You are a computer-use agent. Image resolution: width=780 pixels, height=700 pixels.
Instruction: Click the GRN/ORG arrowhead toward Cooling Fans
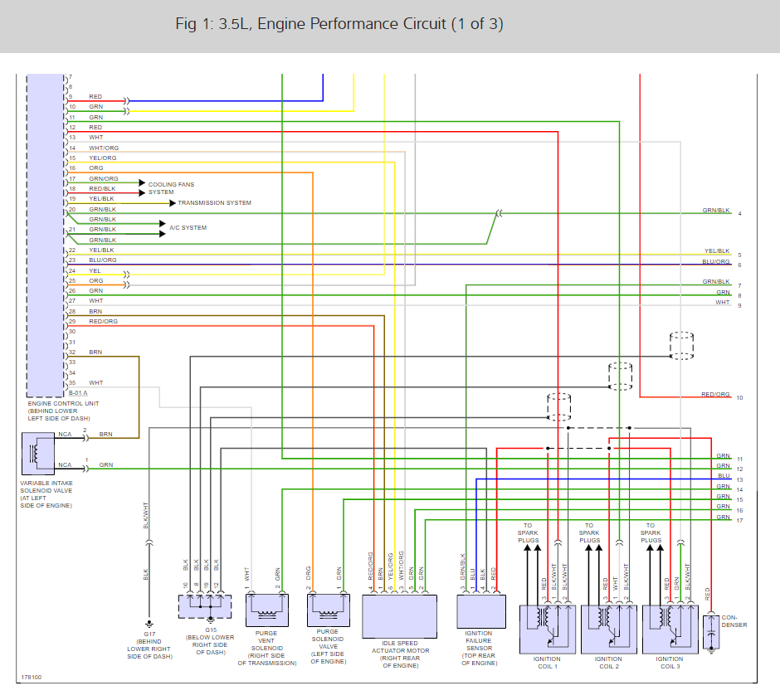[142, 183]
